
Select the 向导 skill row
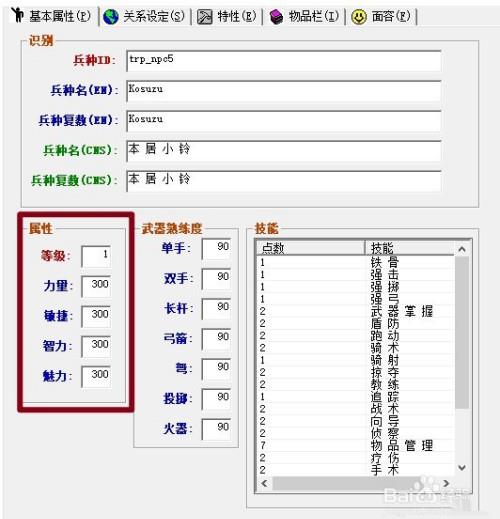pyautogui.click(x=355, y=421)
